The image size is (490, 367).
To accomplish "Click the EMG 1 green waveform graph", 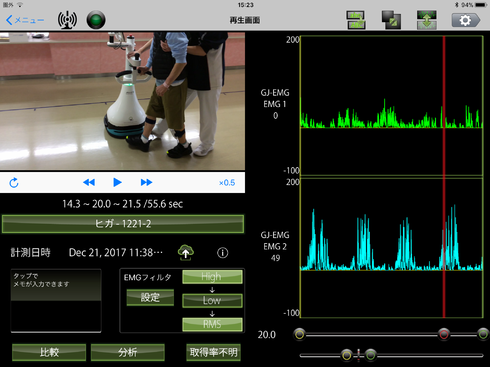I will tap(392, 105).
